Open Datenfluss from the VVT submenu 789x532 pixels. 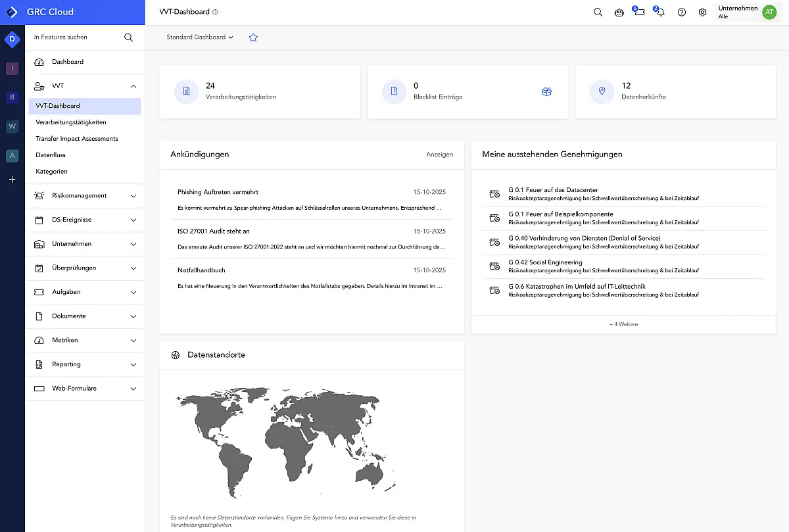(x=51, y=155)
